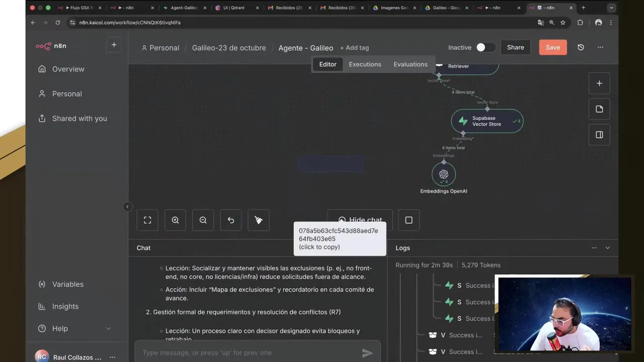644x362 pixels.
Task: Reset canvas zoom
Action: click(x=231, y=220)
